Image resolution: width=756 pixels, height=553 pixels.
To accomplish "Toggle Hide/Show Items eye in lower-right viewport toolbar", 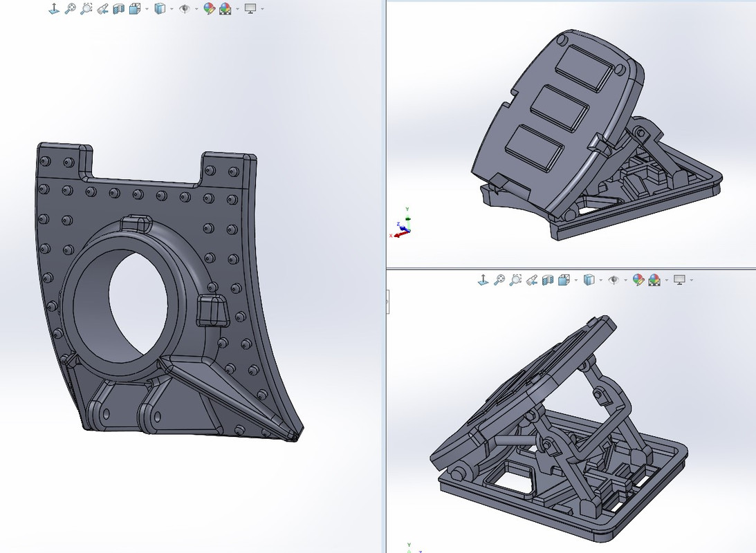I will click(614, 280).
